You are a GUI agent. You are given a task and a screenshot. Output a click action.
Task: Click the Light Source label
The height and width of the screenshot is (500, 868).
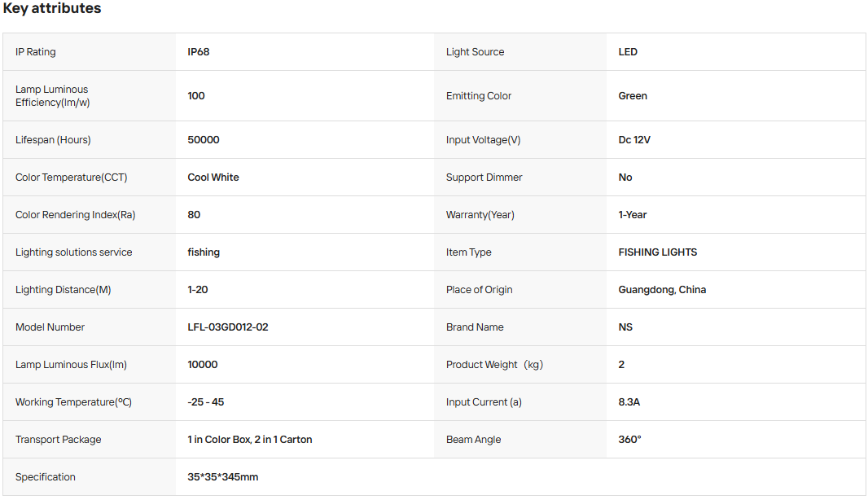(475, 52)
